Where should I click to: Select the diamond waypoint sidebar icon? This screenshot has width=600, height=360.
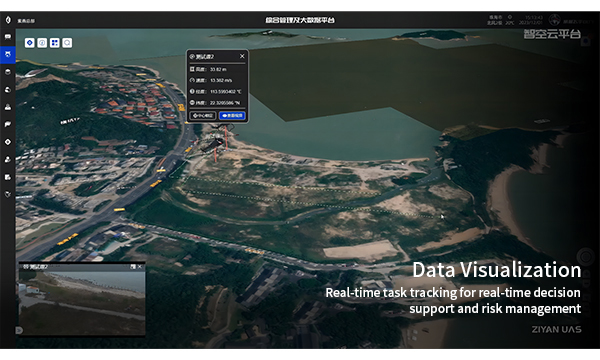point(8,142)
